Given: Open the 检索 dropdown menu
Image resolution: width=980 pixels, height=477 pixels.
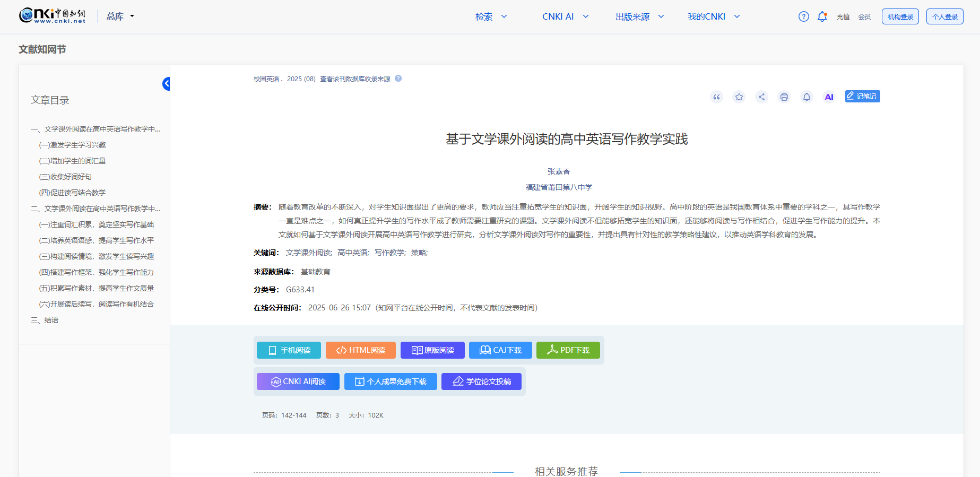Looking at the screenshot, I should tap(491, 16).
